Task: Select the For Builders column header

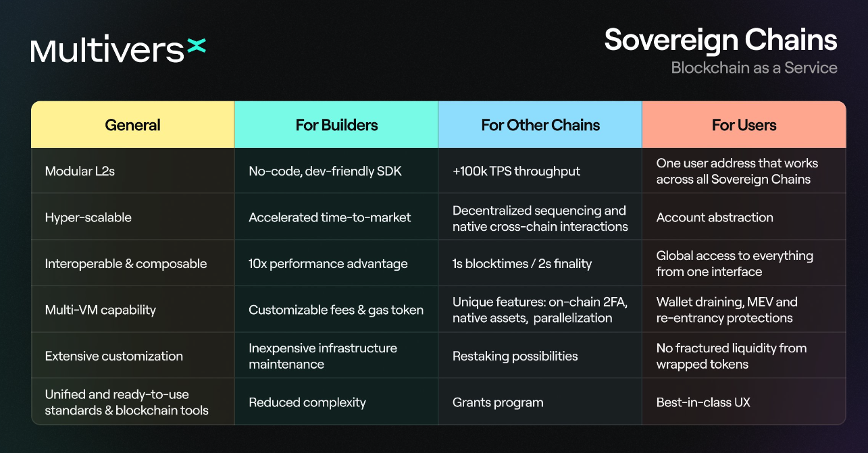Action: coord(336,125)
